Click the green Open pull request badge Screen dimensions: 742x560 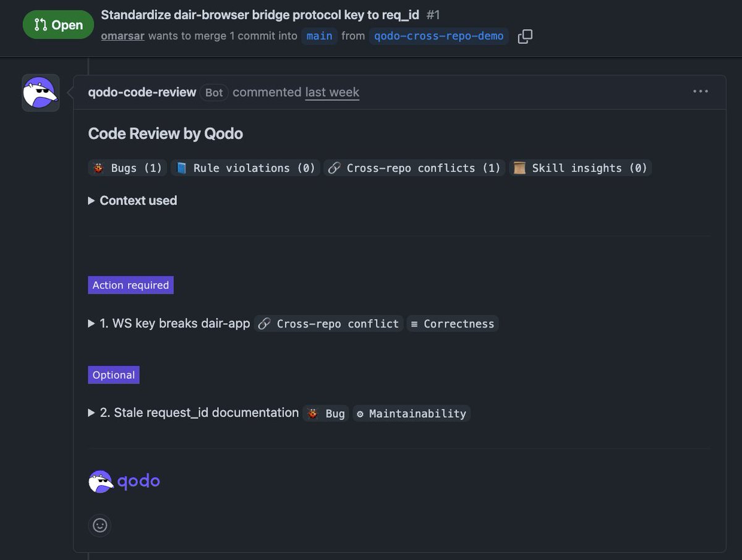coord(58,25)
